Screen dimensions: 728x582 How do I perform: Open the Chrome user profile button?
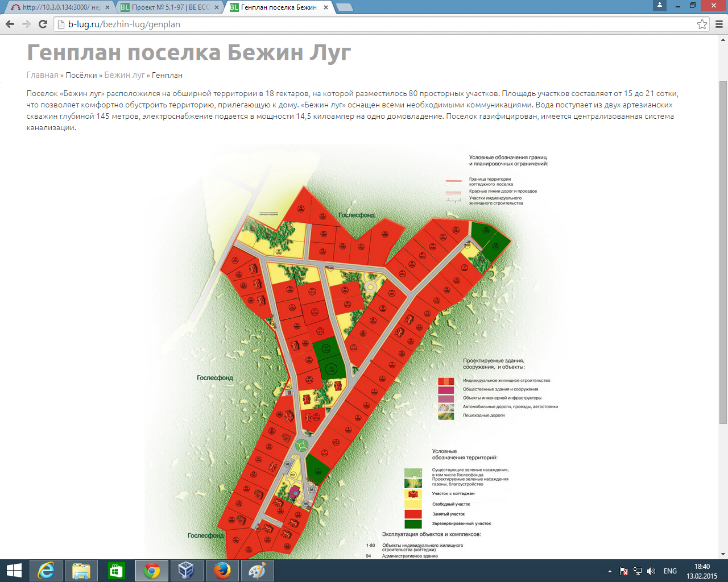[660, 5]
